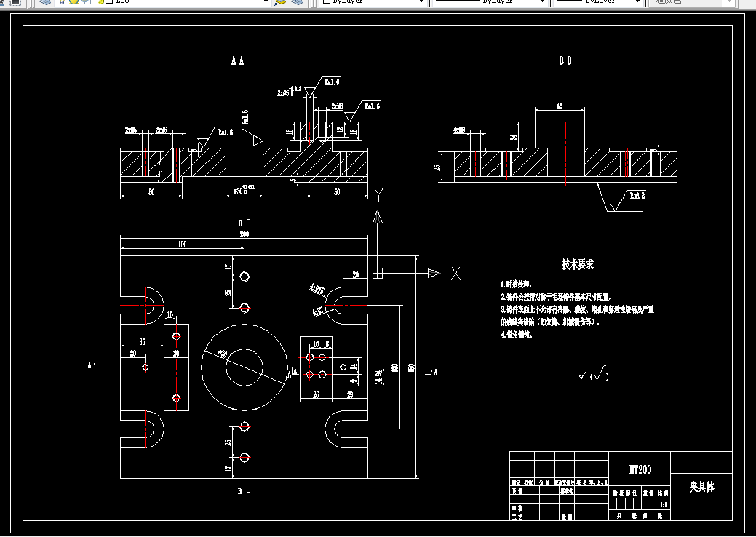Toggle the layer freeze sun icon
Screen dimensions: 756x537
pyautogui.click(x=73, y=1)
